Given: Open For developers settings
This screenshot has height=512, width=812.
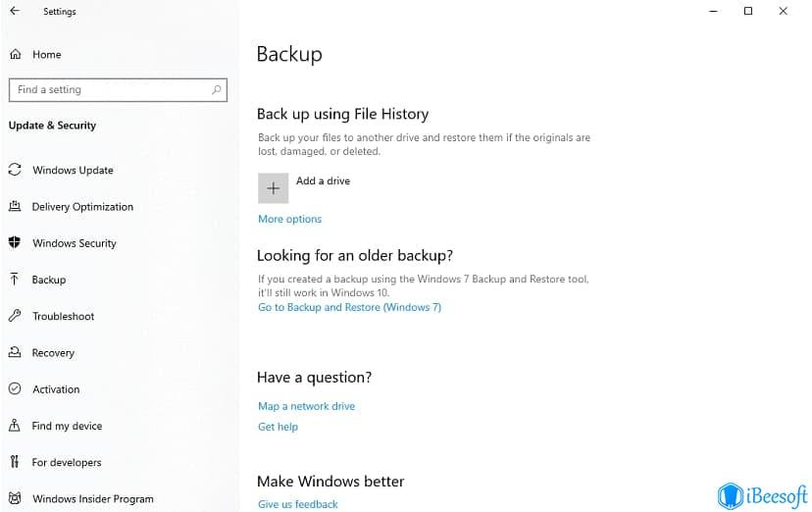Looking at the screenshot, I should point(67,462).
